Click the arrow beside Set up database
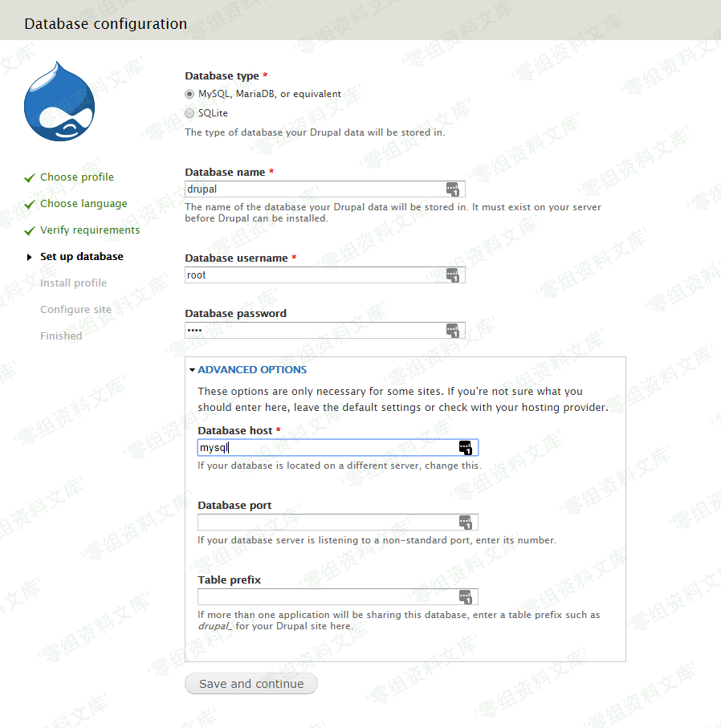 (x=30, y=257)
